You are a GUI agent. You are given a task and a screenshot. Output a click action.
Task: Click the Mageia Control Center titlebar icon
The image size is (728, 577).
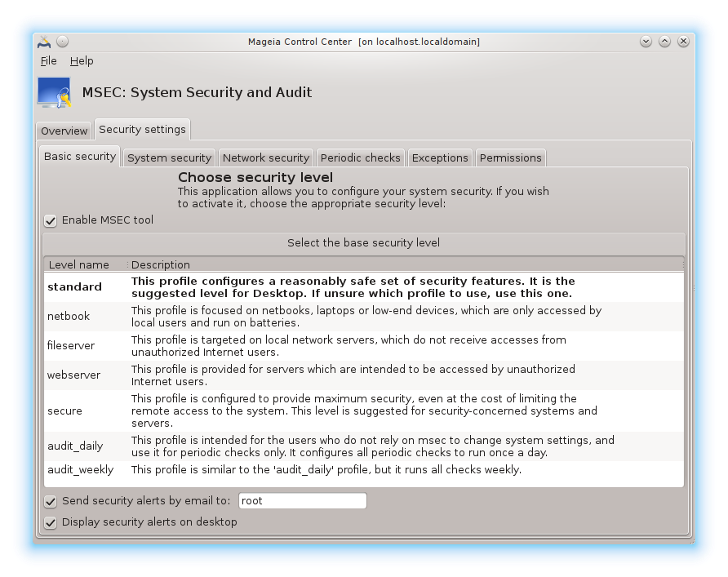[44, 41]
